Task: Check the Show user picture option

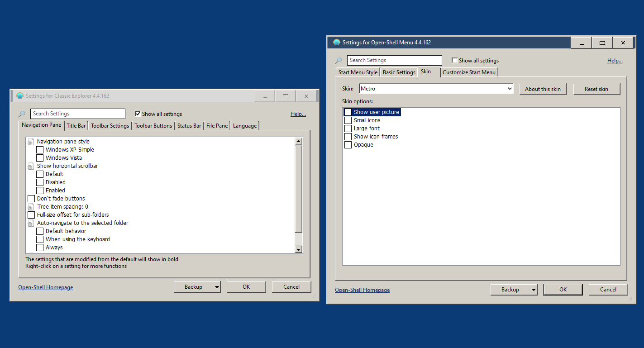Action: click(348, 112)
